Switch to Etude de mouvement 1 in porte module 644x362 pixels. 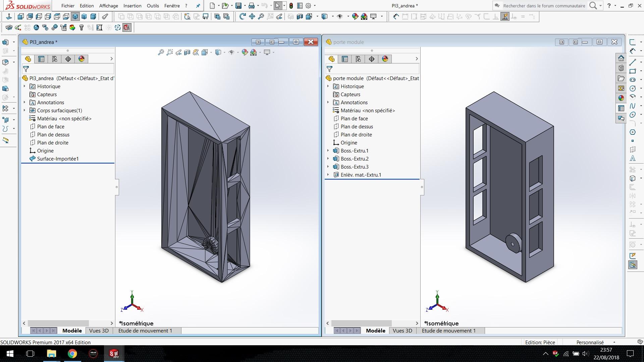point(449,330)
